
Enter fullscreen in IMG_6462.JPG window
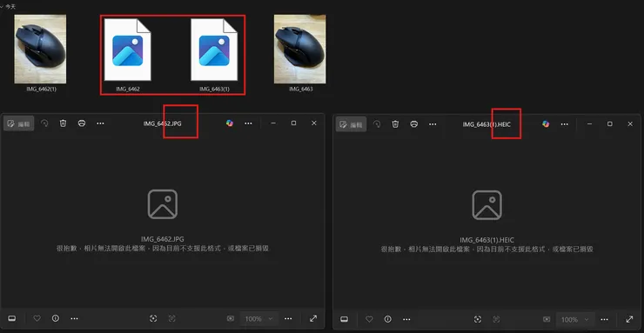coord(313,318)
